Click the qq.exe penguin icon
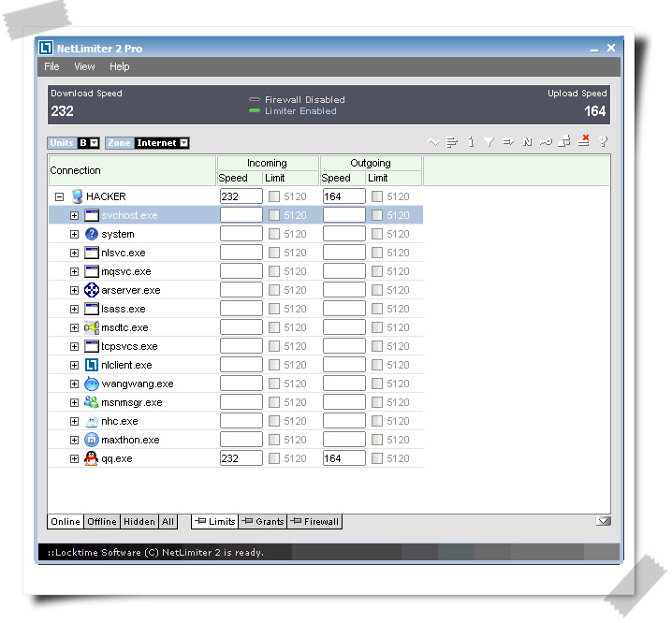This screenshot has width=672, height=623. [92, 458]
